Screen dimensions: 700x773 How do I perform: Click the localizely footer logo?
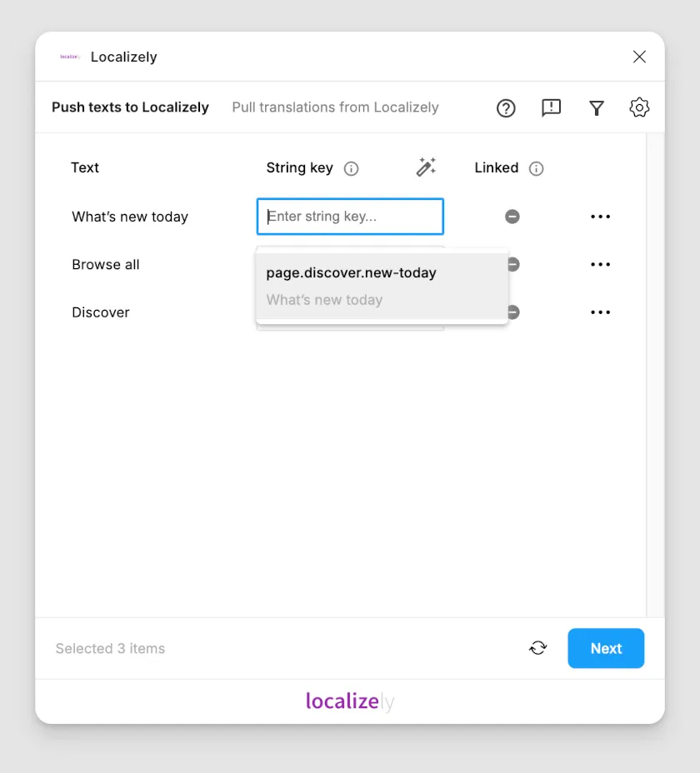pyautogui.click(x=350, y=701)
